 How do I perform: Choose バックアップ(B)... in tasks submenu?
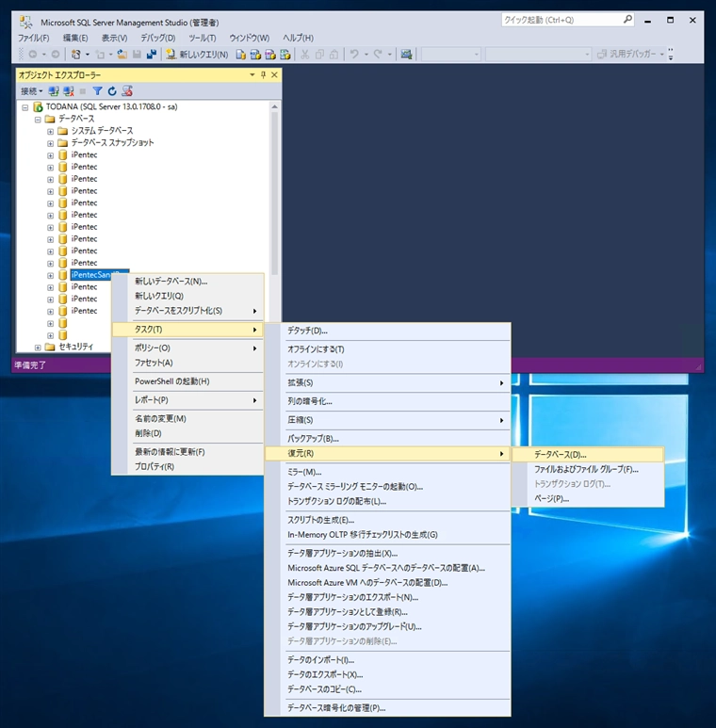coord(388,439)
